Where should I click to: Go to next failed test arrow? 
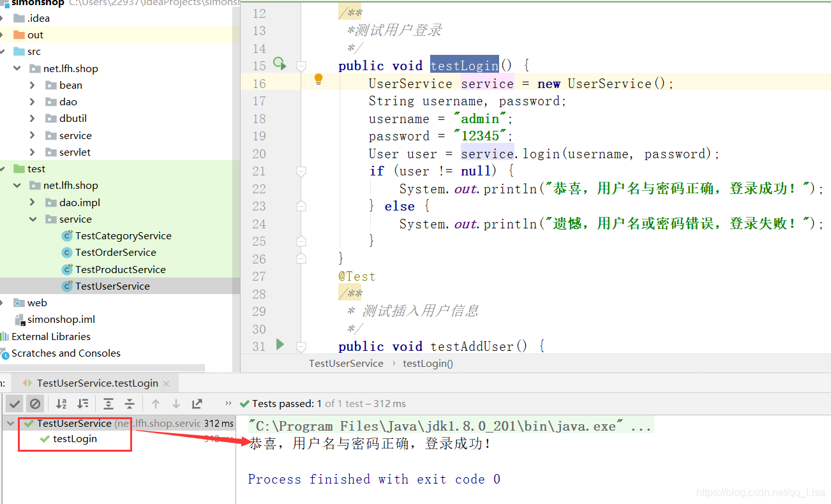click(176, 403)
